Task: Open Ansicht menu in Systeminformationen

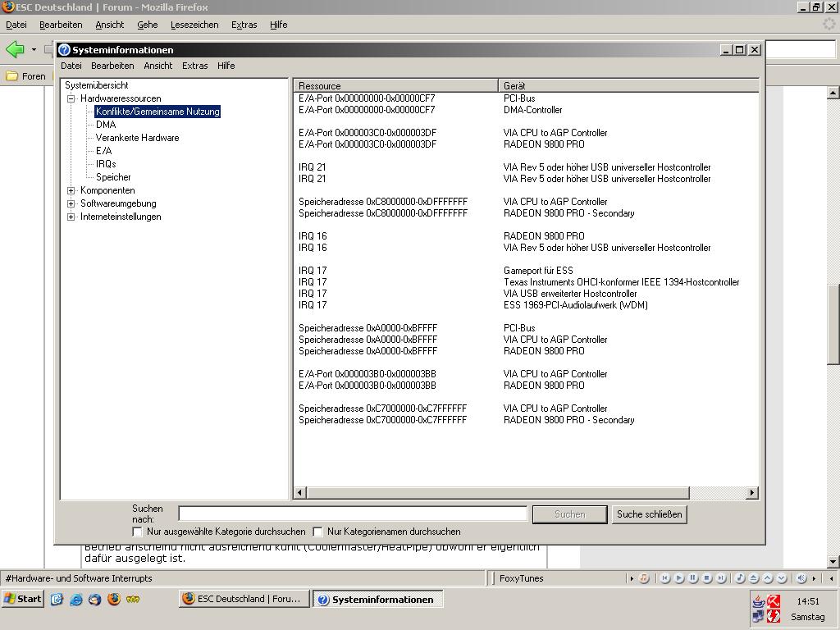Action: (x=158, y=66)
